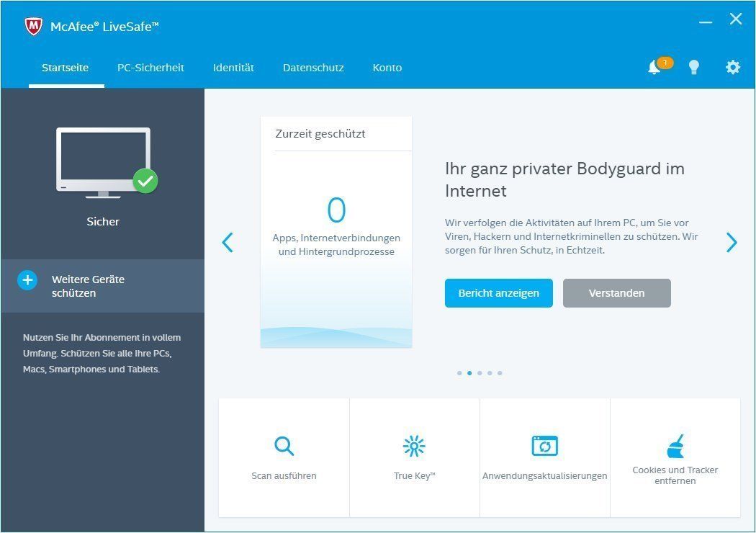Open the Anwendungsaktualisierungen tile
756x533 pixels.
point(545,458)
